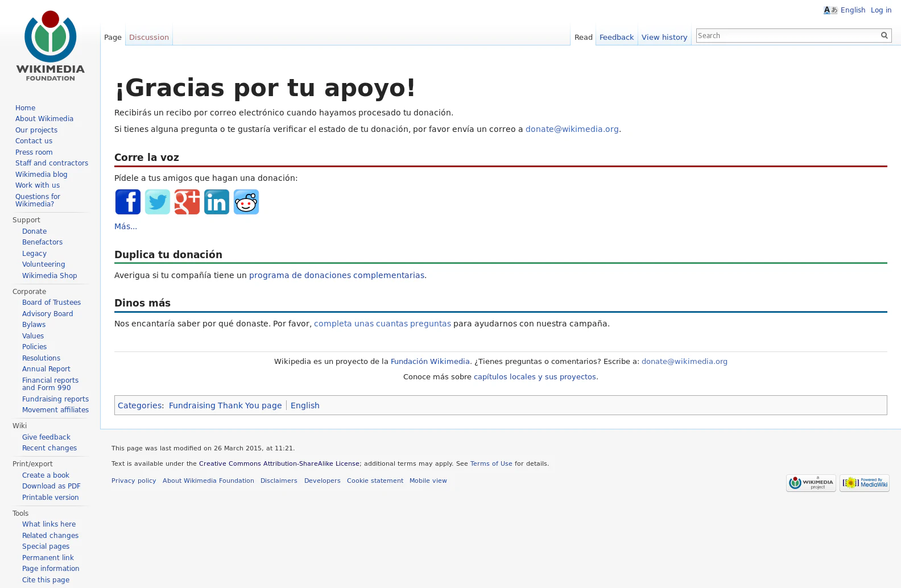901x588 pixels.
Task: Open the LinkedIn share icon
Action: [x=217, y=202]
